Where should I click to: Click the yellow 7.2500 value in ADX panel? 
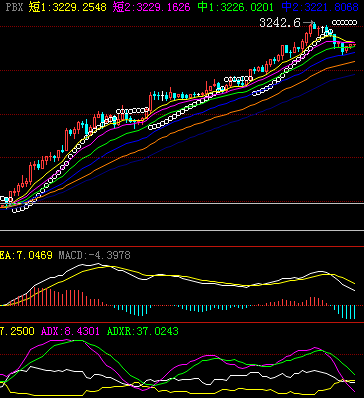pos(17,331)
